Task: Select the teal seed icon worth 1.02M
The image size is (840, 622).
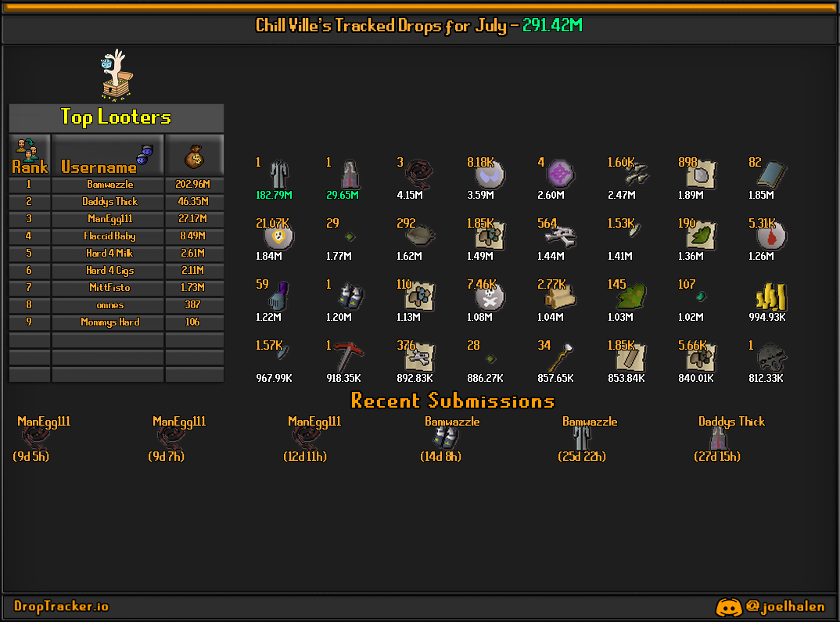Action: coord(702,296)
